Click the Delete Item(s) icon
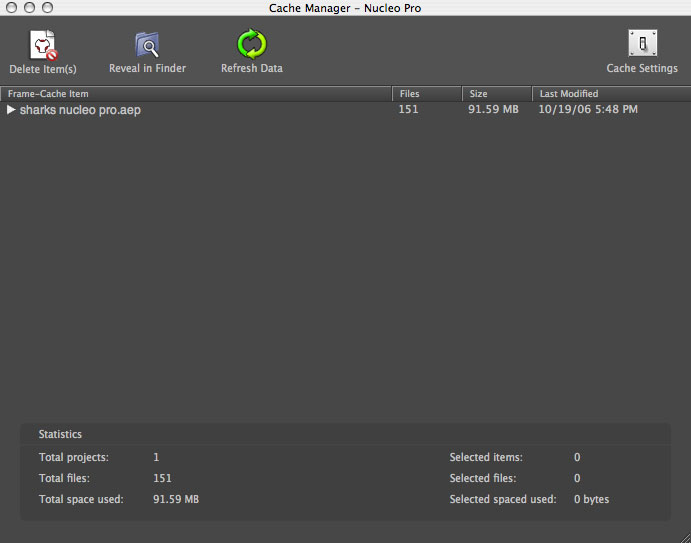This screenshot has height=543, width=691. pyautogui.click(x=43, y=45)
